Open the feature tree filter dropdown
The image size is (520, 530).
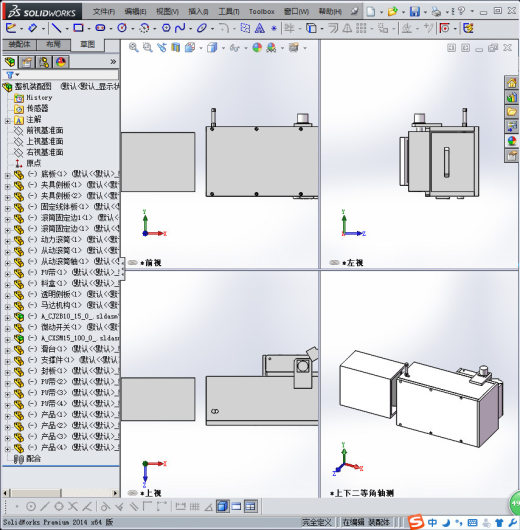click(13, 75)
